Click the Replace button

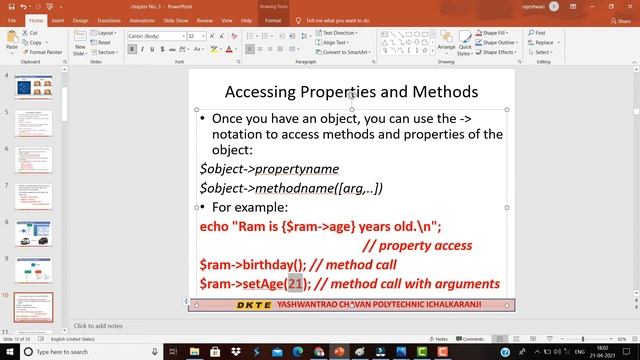pyautogui.click(x=543, y=42)
